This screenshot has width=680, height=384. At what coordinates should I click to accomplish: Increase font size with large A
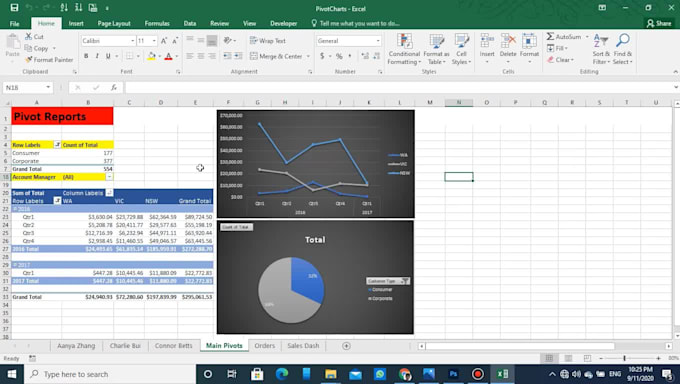click(164, 41)
